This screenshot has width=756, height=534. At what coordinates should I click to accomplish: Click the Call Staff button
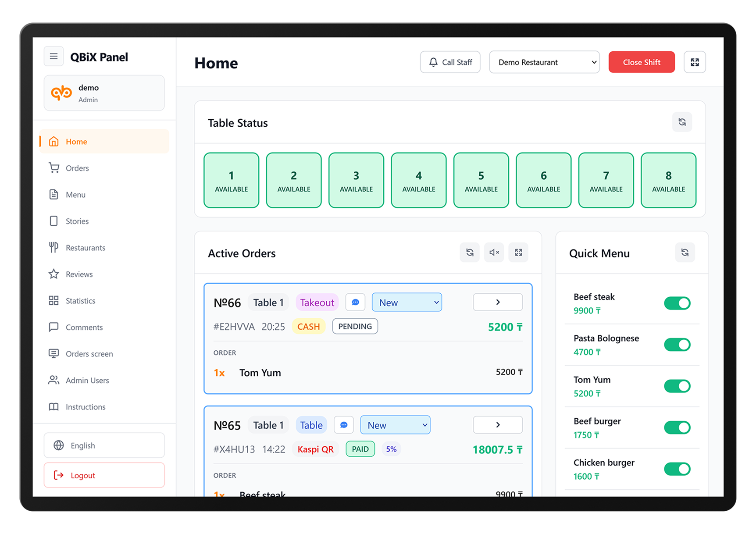pyautogui.click(x=450, y=62)
